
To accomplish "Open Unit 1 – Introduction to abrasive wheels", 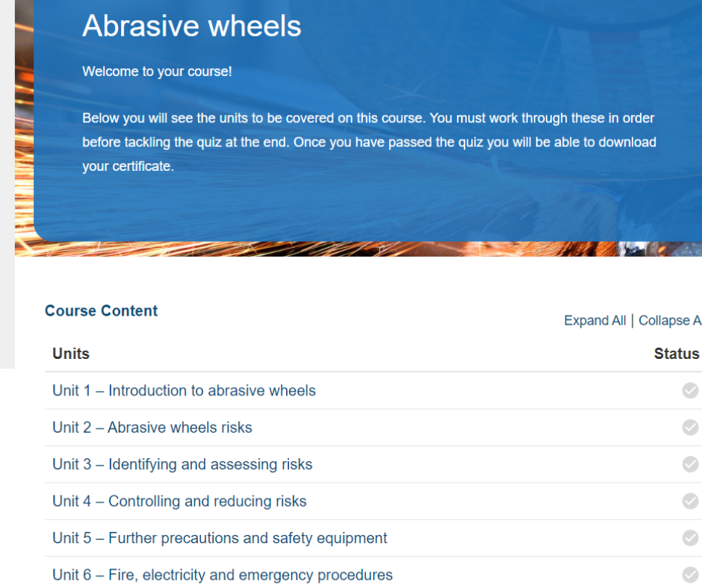I will (184, 390).
